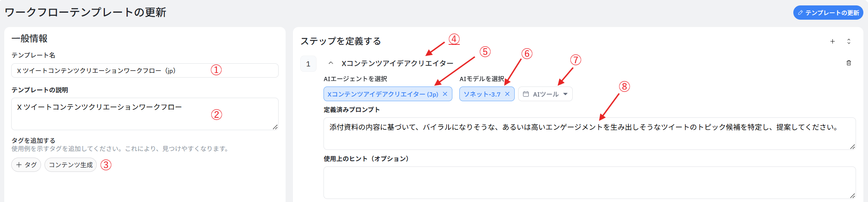Remove the ソネット-3.7 model chip

tap(507, 94)
